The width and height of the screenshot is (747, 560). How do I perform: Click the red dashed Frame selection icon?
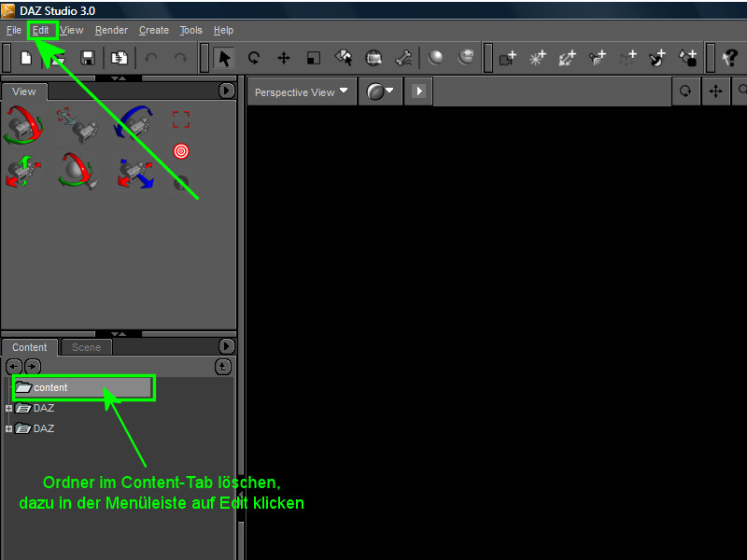pyautogui.click(x=181, y=119)
